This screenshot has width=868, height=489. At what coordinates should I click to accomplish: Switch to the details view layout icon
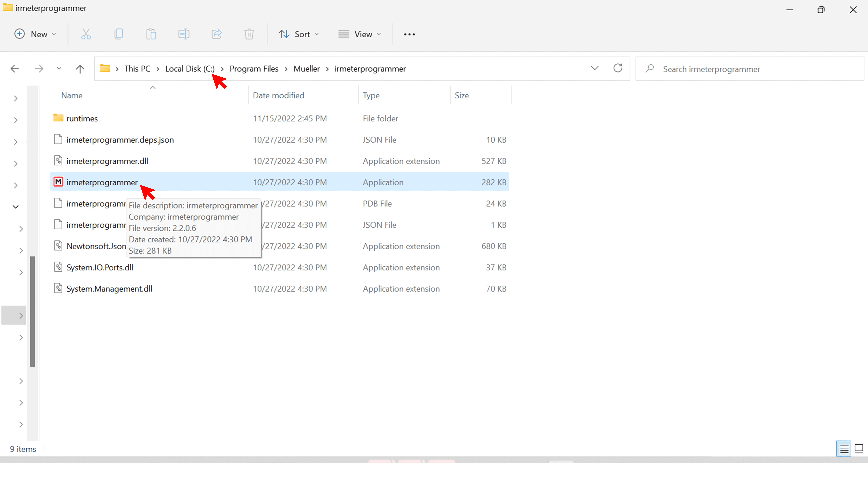click(844, 449)
